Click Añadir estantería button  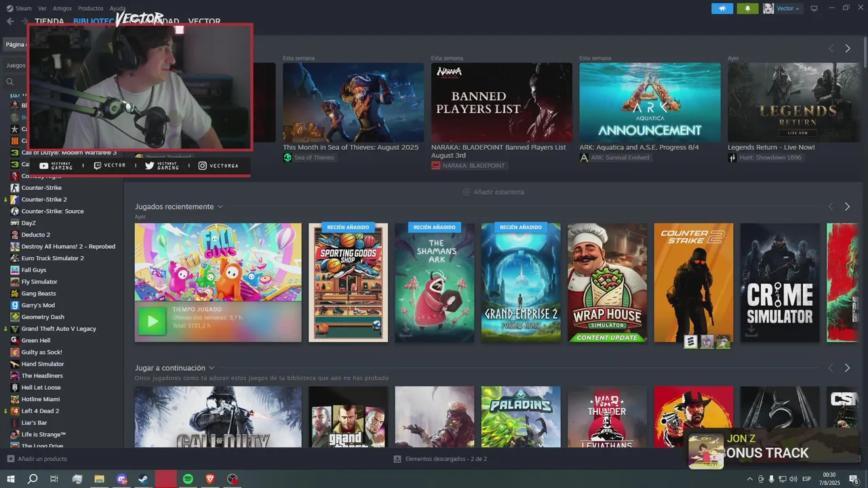click(493, 192)
